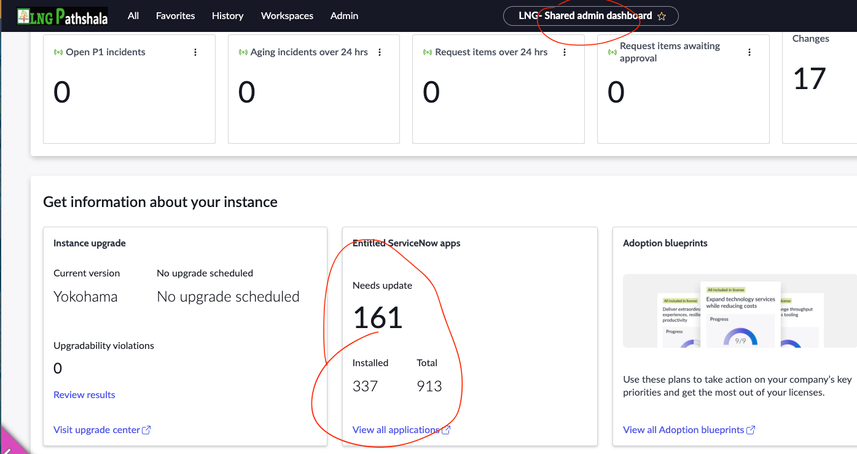Click the Total apps value 913
857x454 pixels.
(429, 386)
